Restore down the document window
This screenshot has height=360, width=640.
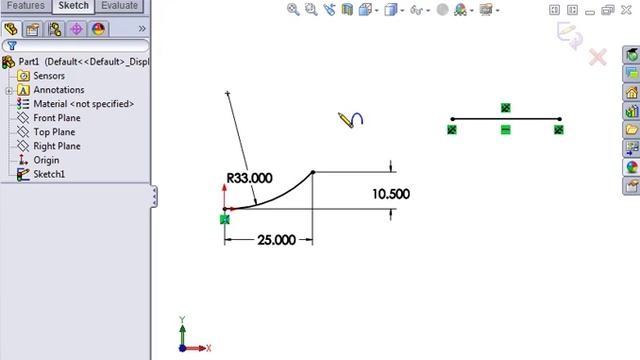pos(608,10)
